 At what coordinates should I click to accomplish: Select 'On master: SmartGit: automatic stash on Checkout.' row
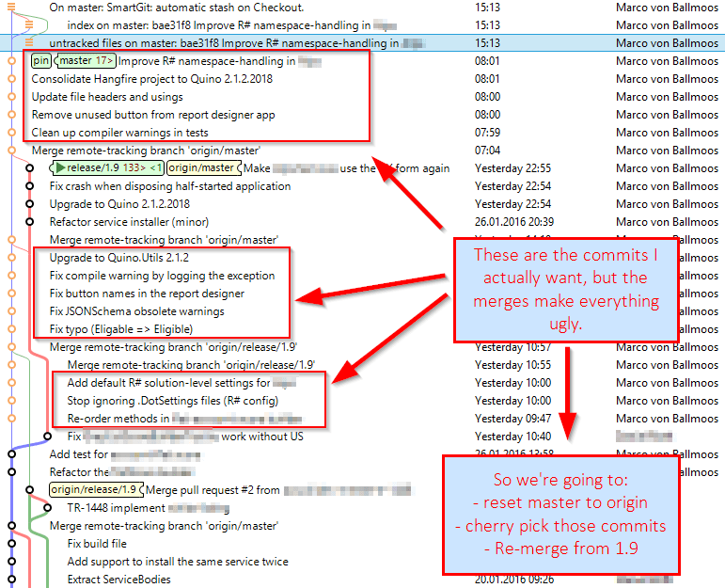tap(363, 7)
